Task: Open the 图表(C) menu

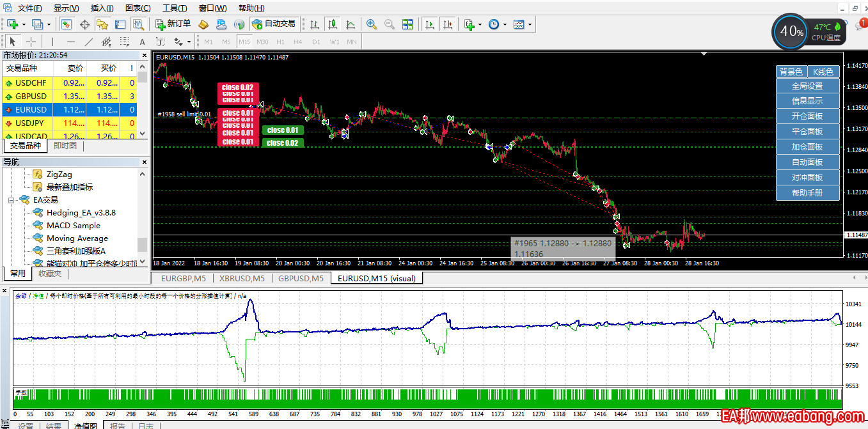Action: 138,8
